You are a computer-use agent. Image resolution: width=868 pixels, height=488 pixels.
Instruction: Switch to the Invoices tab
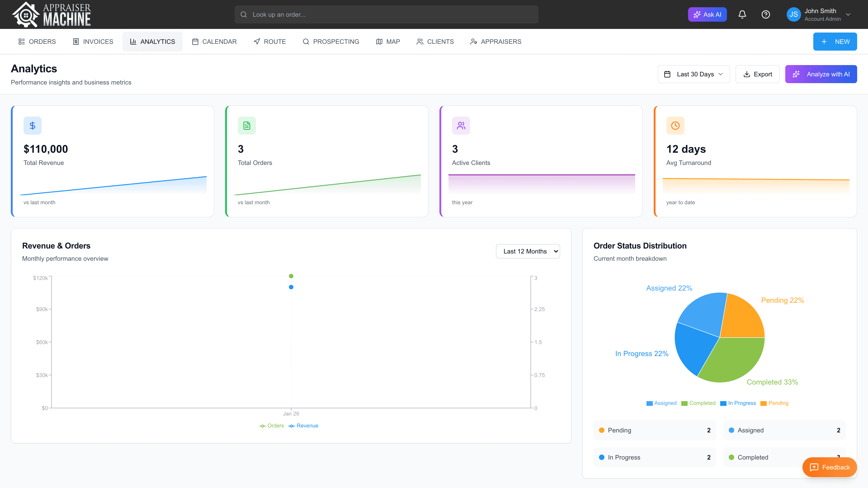93,41
